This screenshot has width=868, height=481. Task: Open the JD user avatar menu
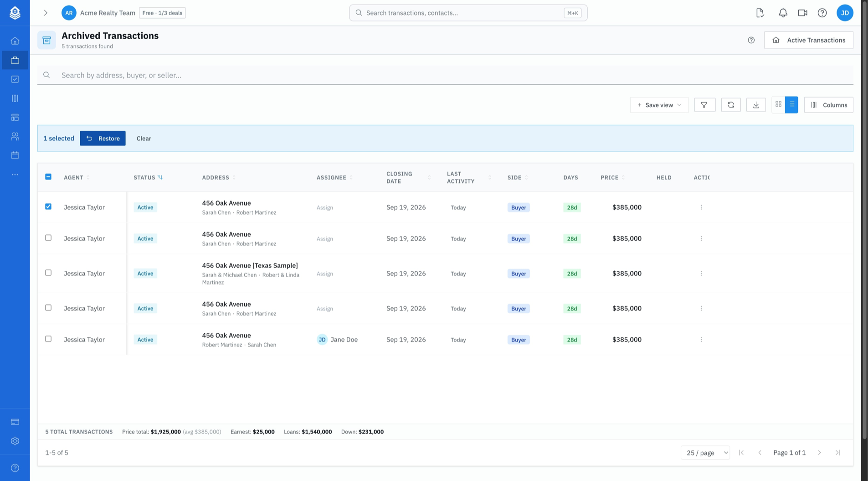(x=845, y=13)
